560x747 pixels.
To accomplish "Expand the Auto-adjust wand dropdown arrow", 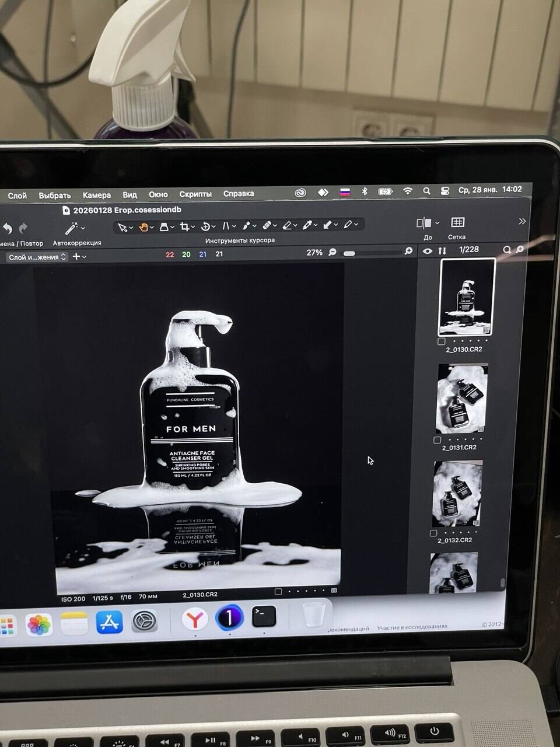I will pos(83,228).
